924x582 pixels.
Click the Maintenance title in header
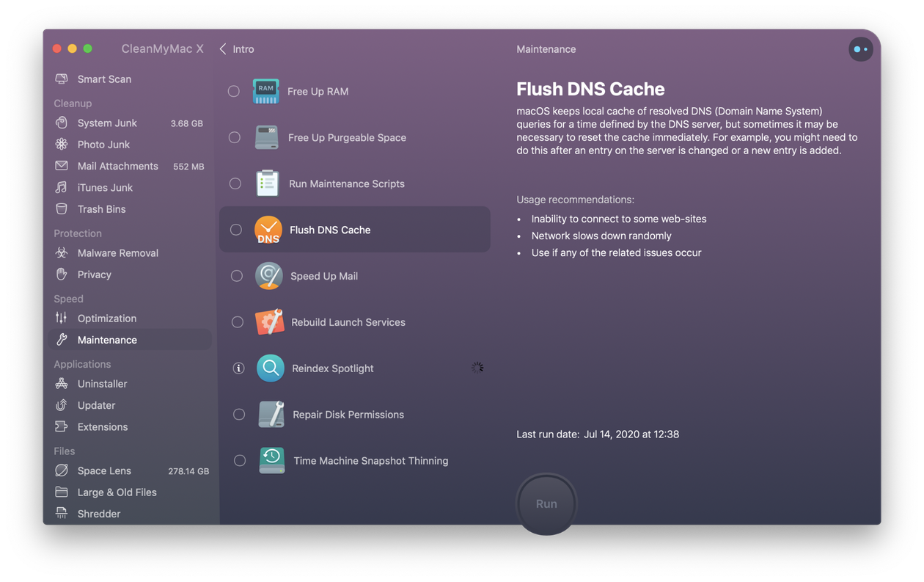coord(546,49)
